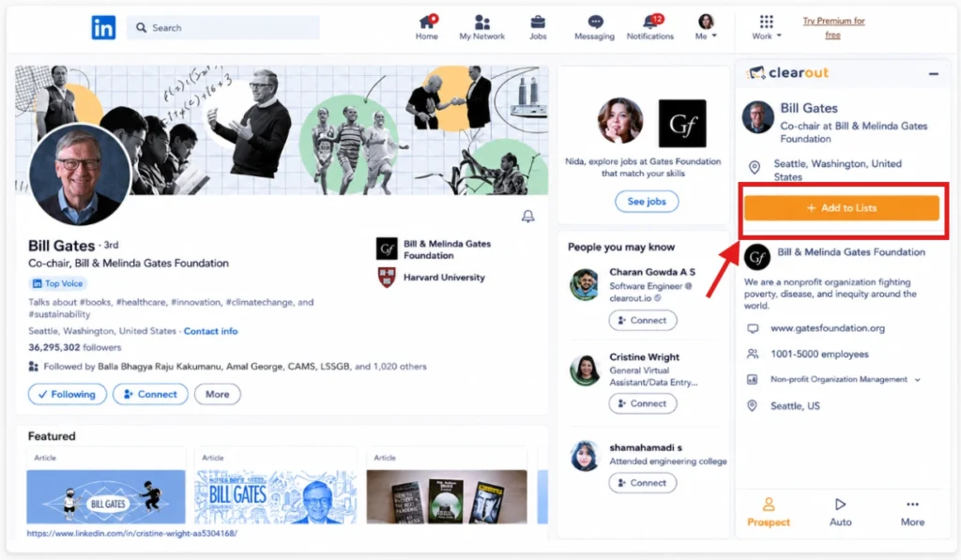The image size is (961, 560).
Task: Click employees people icon in Clearout panel
Action: 753,355
